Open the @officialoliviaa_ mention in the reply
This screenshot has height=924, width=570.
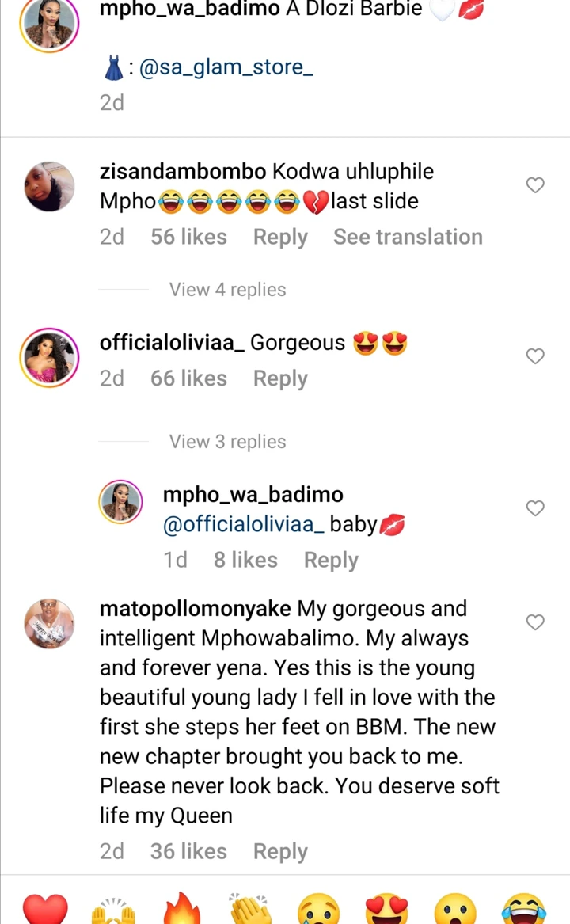[243, 524]
